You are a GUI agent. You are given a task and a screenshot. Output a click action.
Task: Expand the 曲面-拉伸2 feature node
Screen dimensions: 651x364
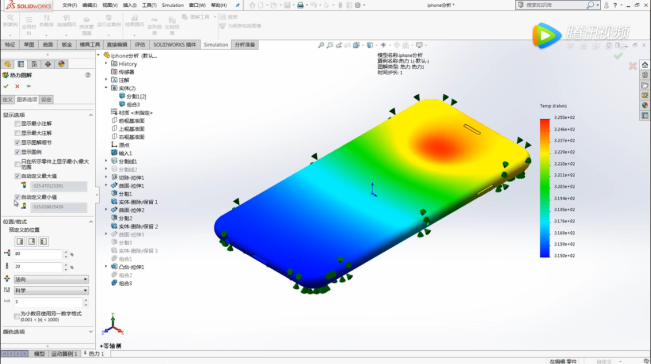[106, 210]
